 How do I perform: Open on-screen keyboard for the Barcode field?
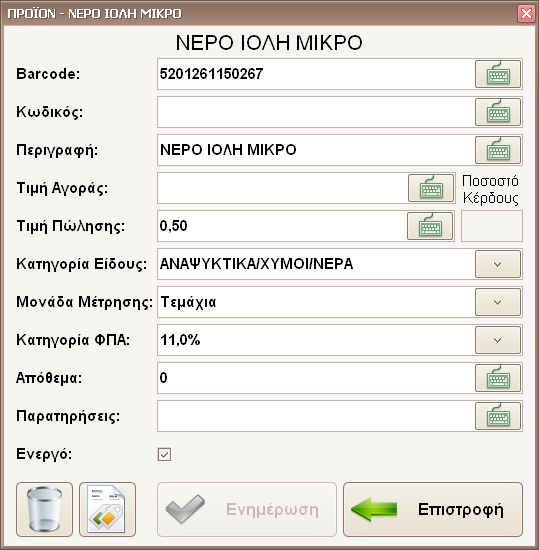tap(498, 74)
